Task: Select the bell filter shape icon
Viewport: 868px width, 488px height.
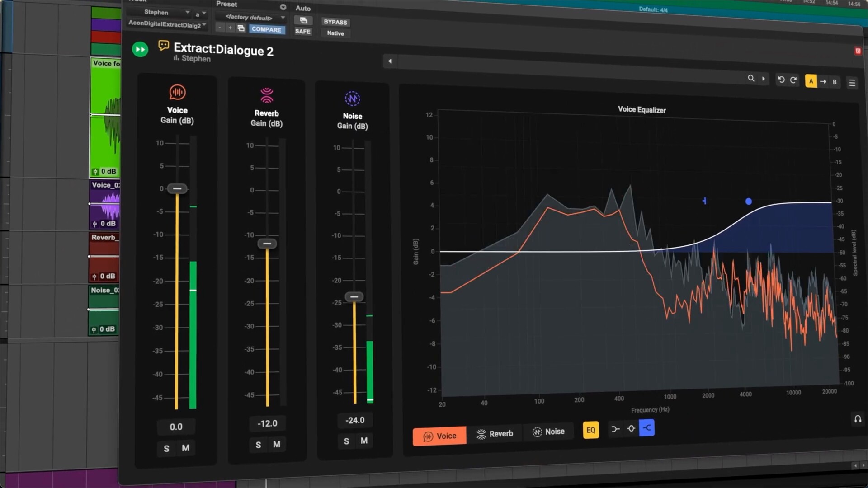Action: [x=631, y=428]
